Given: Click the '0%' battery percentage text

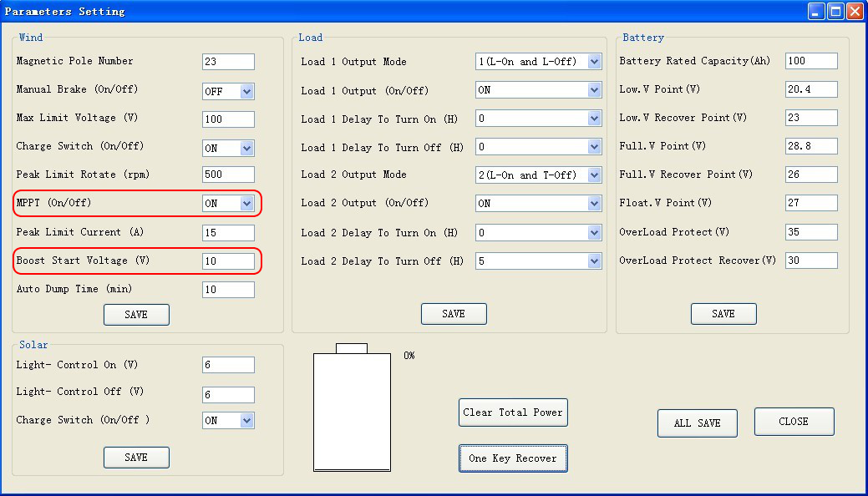Looking at the screenshot, I should (409, 356).
